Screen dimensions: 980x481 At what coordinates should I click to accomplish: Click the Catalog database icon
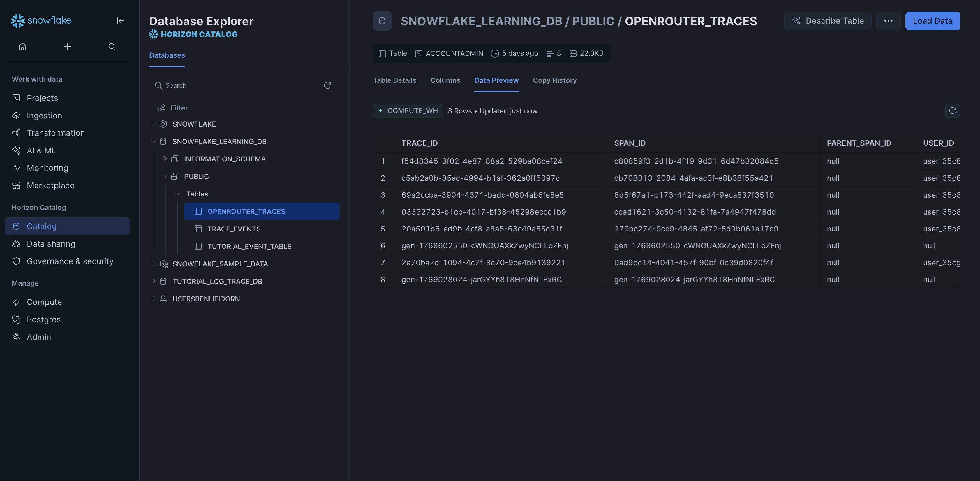(x=16, y=226)
